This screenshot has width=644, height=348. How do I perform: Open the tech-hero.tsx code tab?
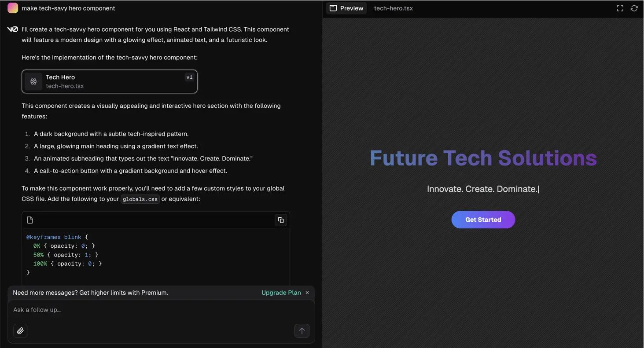click(393, 8)
